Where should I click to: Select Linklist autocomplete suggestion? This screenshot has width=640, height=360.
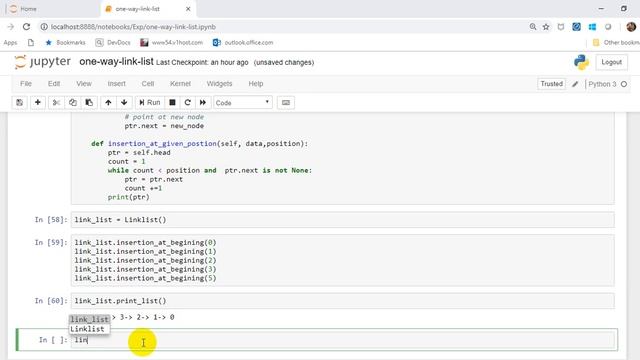pyautogui.click(x=87, y=329)
